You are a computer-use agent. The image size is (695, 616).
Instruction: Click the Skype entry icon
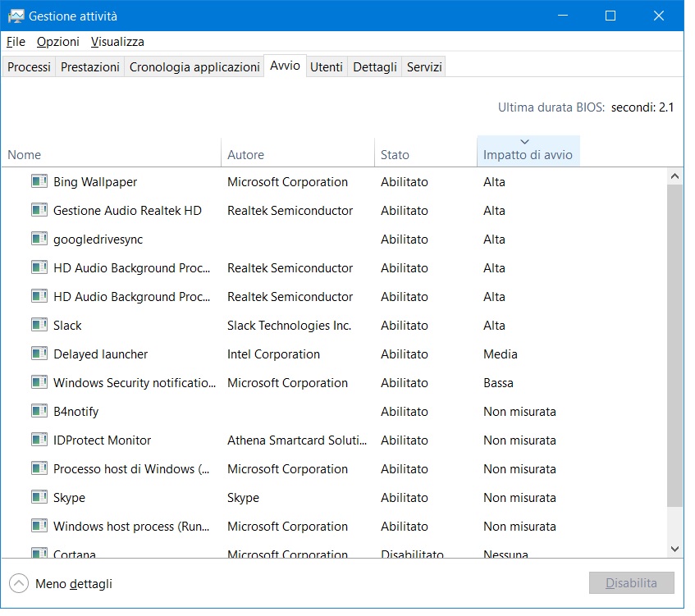[39, 497]
